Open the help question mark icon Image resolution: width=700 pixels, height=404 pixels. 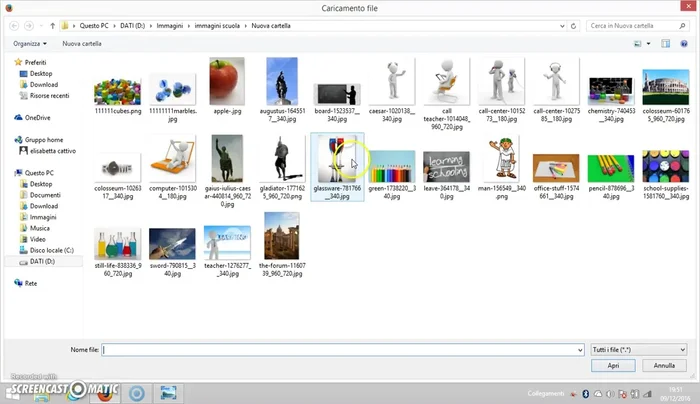[685, 44]
